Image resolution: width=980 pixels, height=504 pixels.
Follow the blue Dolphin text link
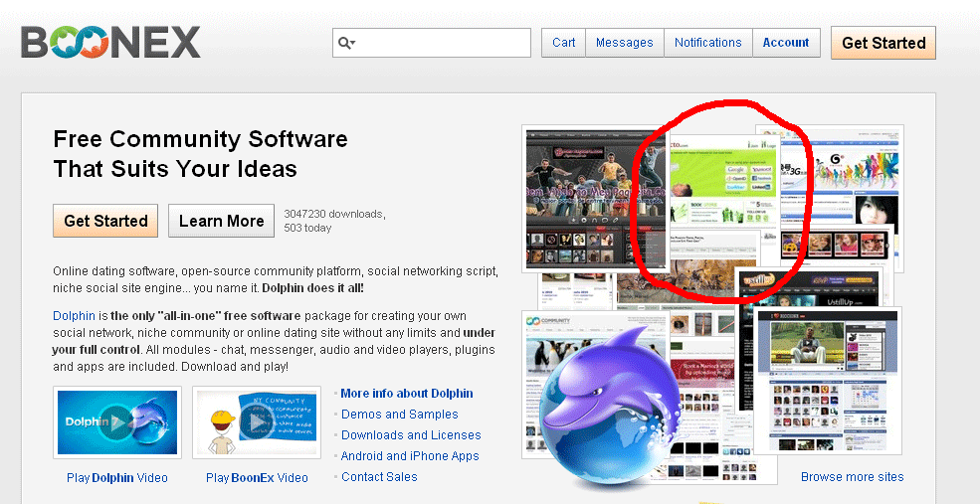point(72,315)
